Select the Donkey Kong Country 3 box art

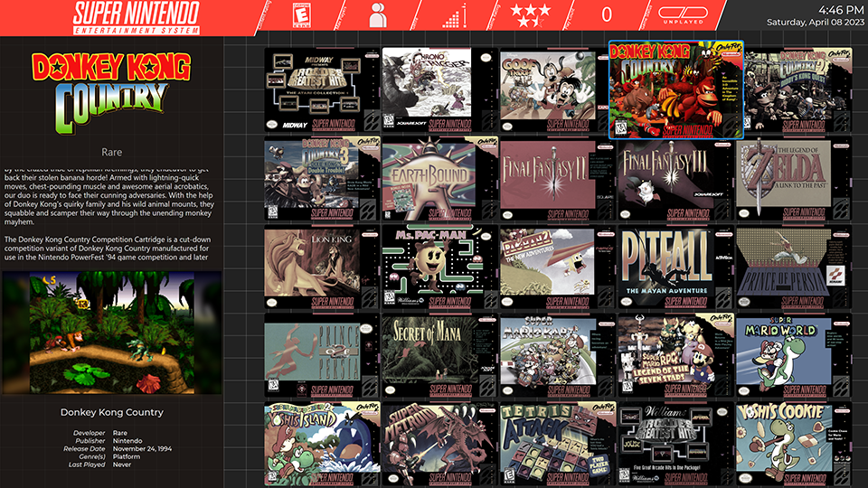click(322, 178)
